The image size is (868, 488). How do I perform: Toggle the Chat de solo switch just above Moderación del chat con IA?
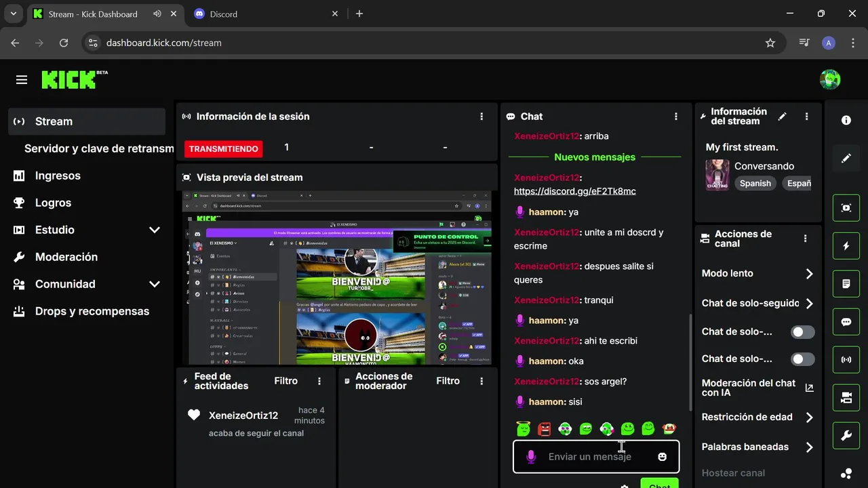click(803, 359)
